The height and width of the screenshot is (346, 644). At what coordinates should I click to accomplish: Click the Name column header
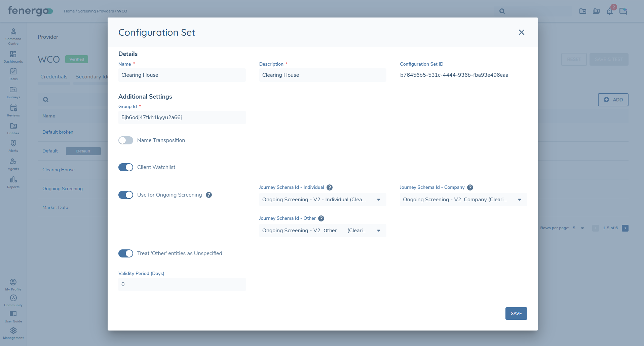tap(49, 116)
